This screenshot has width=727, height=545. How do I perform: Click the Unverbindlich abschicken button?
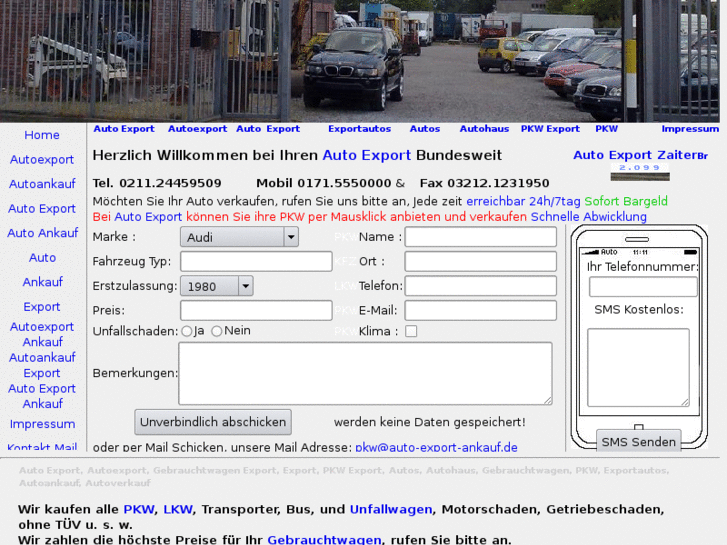point(213,422)
